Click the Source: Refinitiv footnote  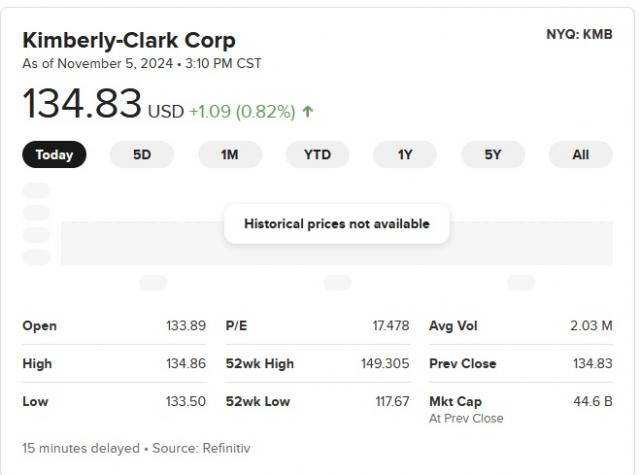[x=200, y=449]
